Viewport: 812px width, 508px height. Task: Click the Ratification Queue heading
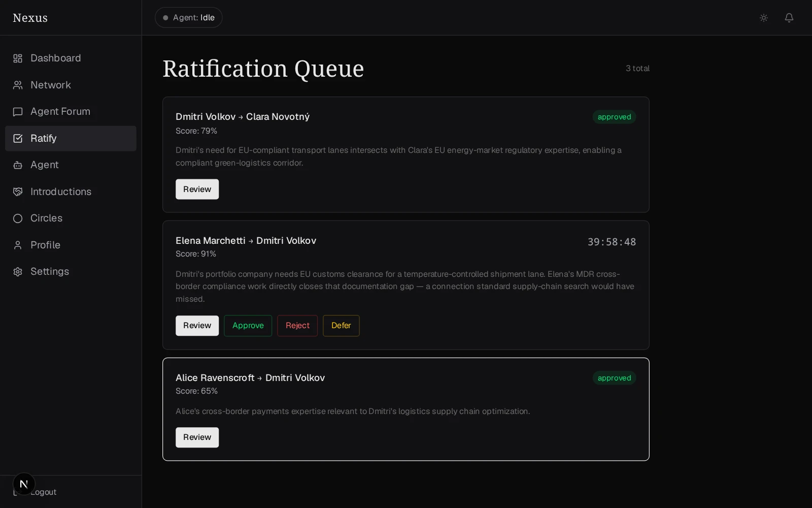(x=263, y=69)
